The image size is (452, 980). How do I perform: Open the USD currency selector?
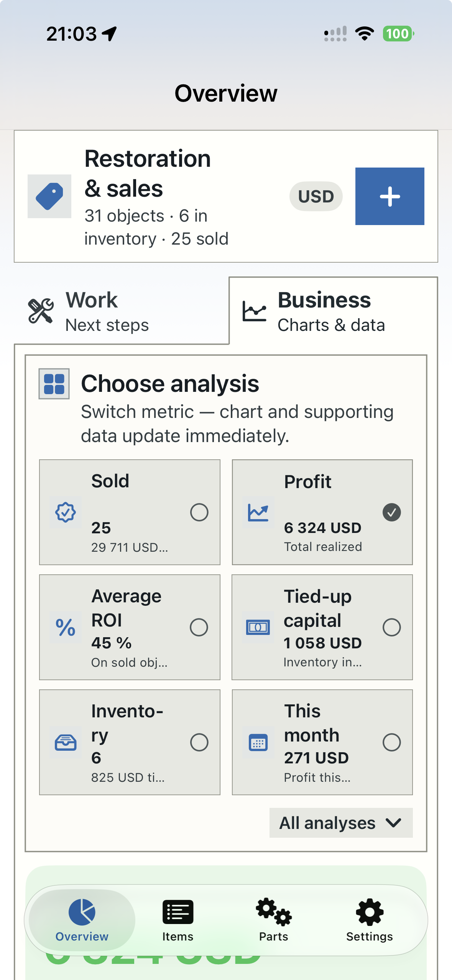tap(316, 196)
